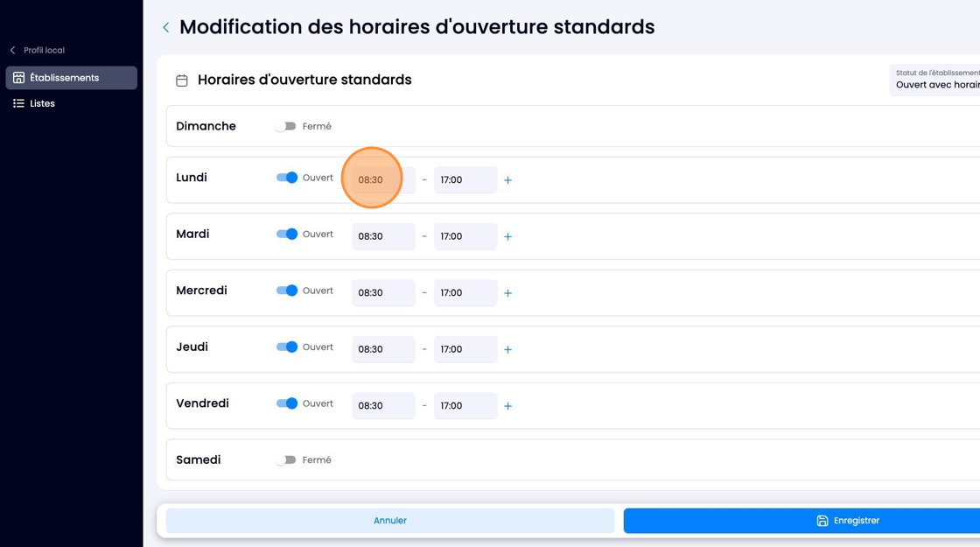
Task: Add a time slot for Mardi with the plus icon
Action: point(508,236)
